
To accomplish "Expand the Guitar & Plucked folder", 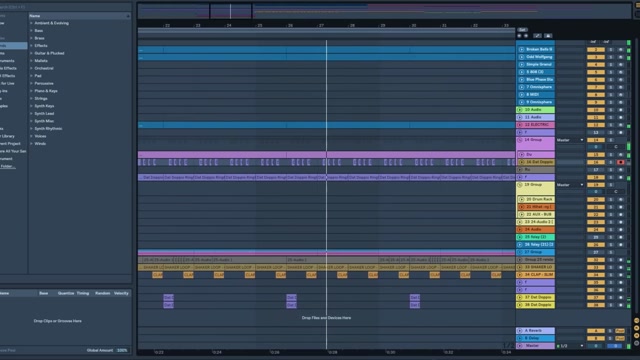I will pyautogui.click(x=31, y=53).
